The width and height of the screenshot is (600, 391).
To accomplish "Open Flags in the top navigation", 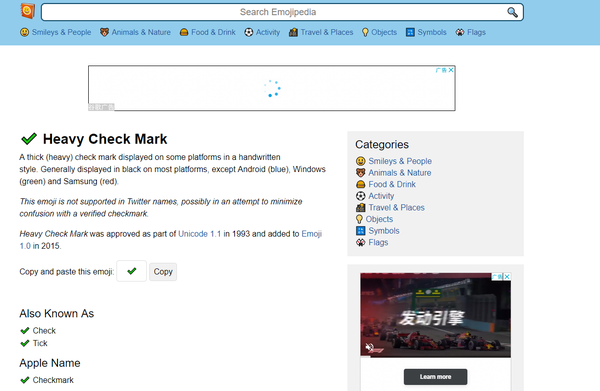I will pyautogui.click(x=471, y=32).
